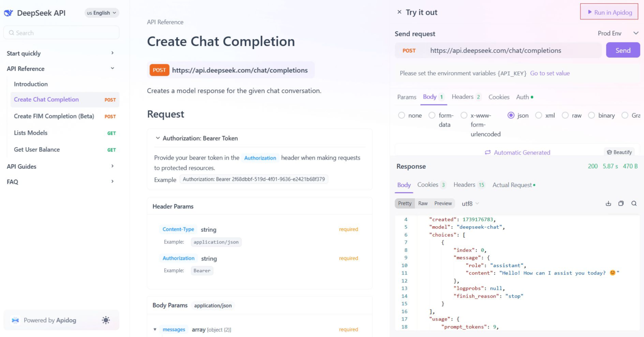Click the Automatic Generated refresh icon
Screen dimensions: 644x337
[x=488, y=153]
